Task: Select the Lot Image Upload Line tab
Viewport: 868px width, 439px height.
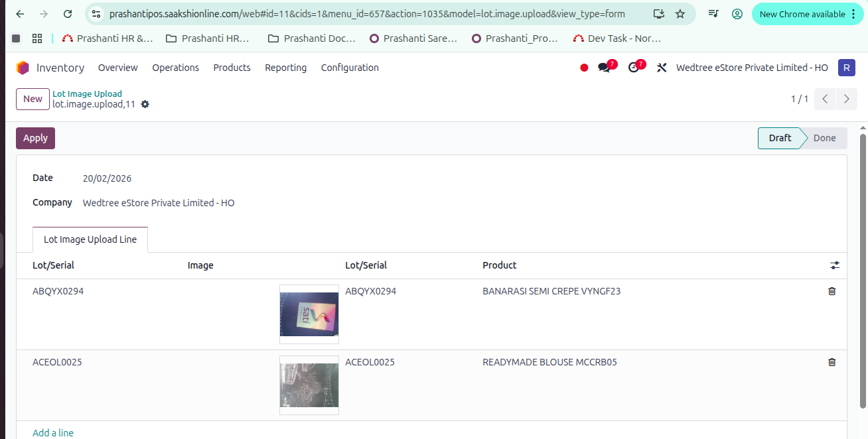Action: (90, 239)
